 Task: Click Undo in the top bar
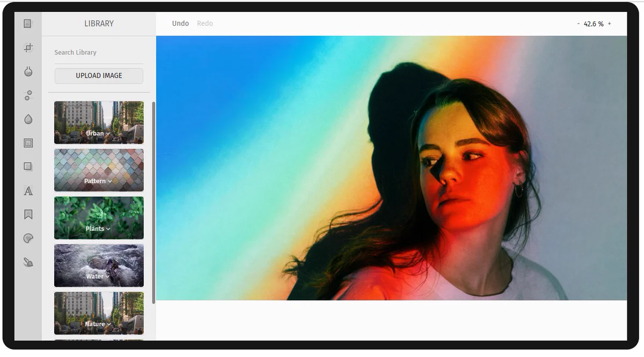point(180,24)
